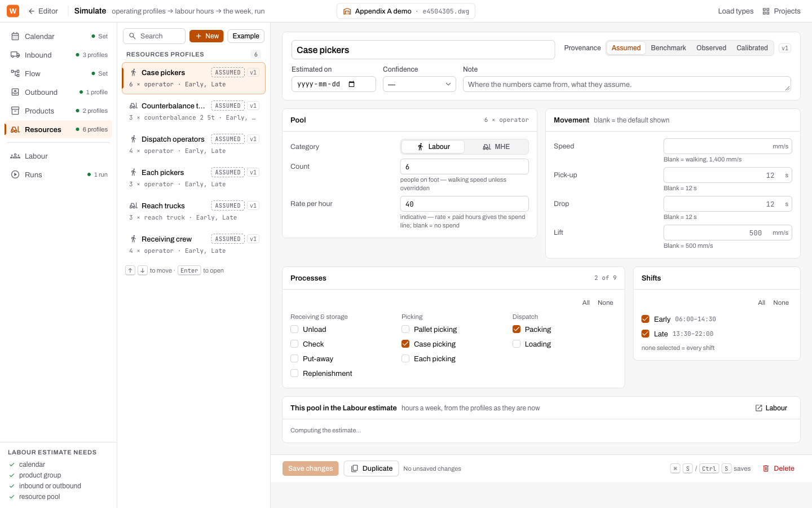Click the Example button
The image size is (812, 508).
pyautogui.click(x=246, y=36)
